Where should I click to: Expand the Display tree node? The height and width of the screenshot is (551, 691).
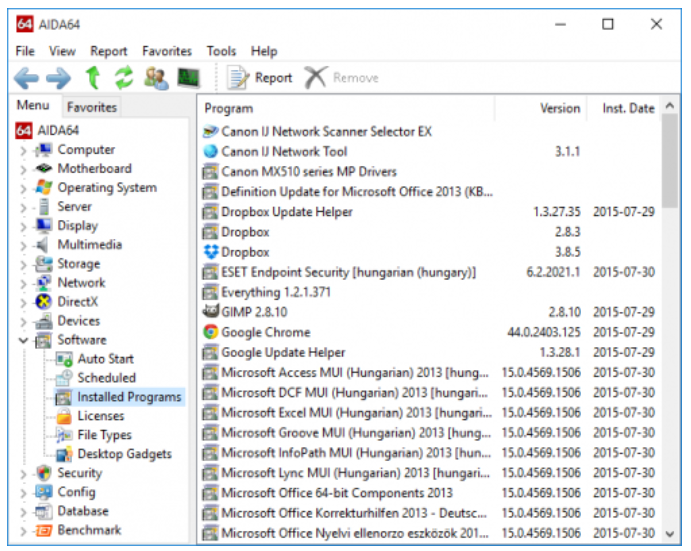point(23,227)
